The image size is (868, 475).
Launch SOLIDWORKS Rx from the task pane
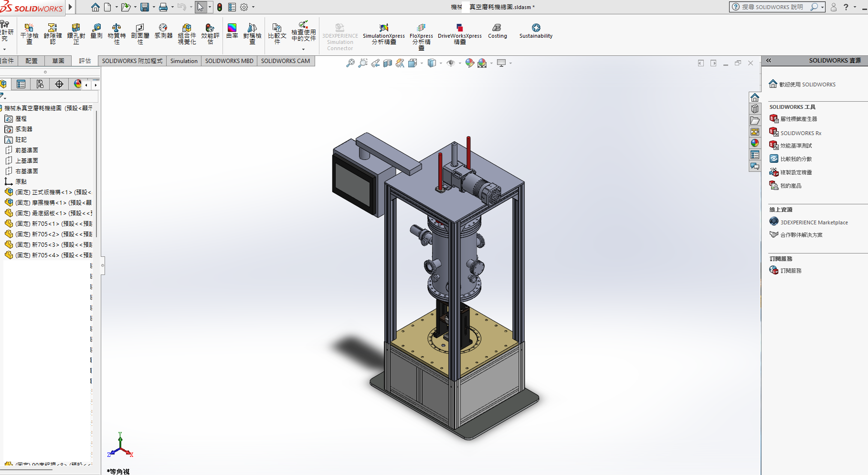(x=801, y=133)
